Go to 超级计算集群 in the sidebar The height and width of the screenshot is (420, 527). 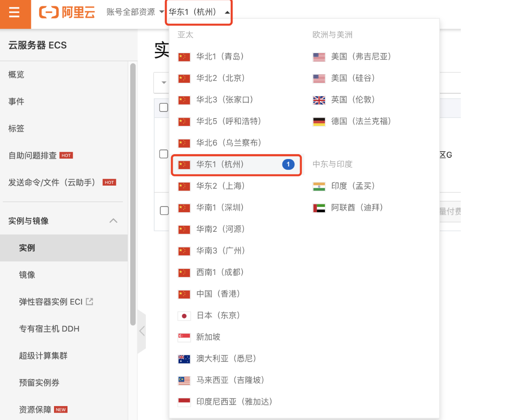[x=43, y=356]
